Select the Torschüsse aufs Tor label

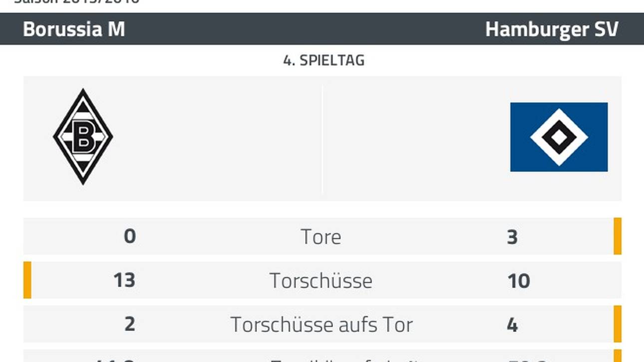pyautogui.click(x=322, y=325)
